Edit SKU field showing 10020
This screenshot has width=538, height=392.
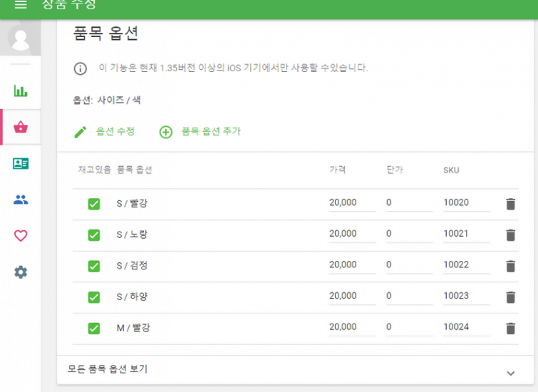coord(466,203)
